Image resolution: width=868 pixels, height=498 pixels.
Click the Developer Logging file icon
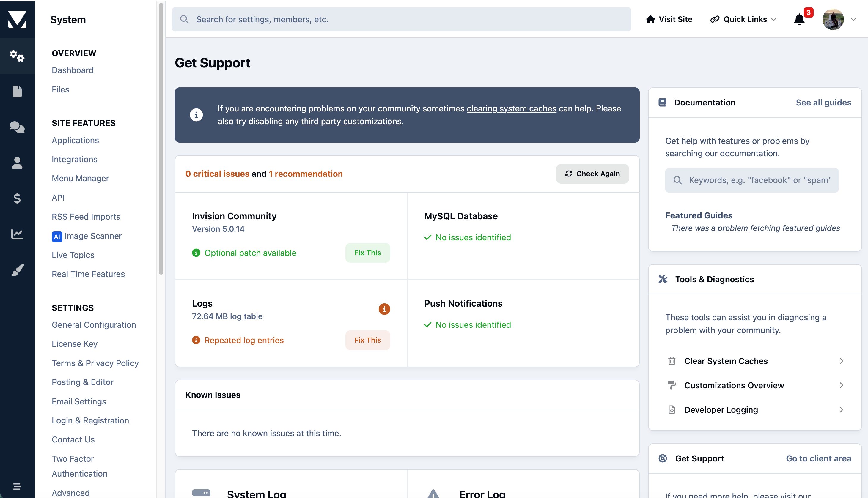[x=672, y=410]
